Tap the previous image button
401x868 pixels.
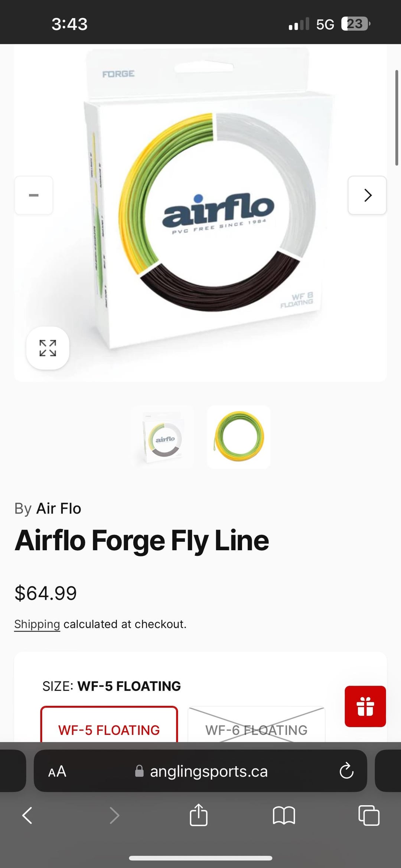[34, 195]
